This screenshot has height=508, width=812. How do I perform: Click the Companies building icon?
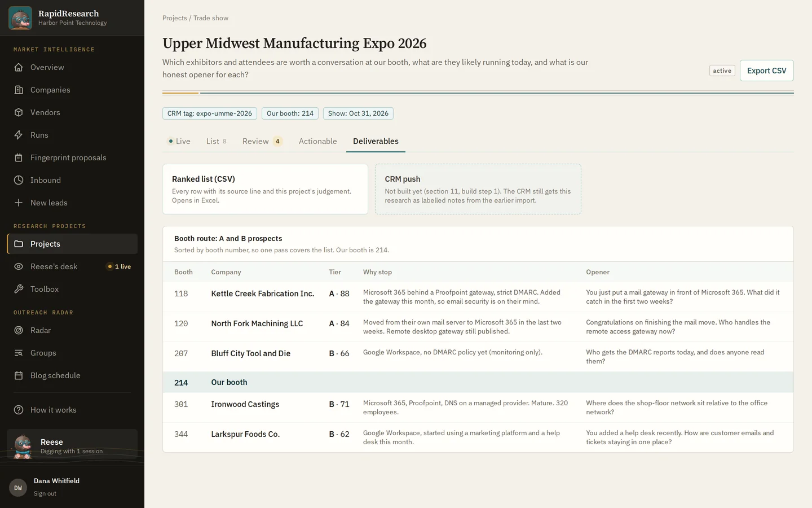coord(19,90)
